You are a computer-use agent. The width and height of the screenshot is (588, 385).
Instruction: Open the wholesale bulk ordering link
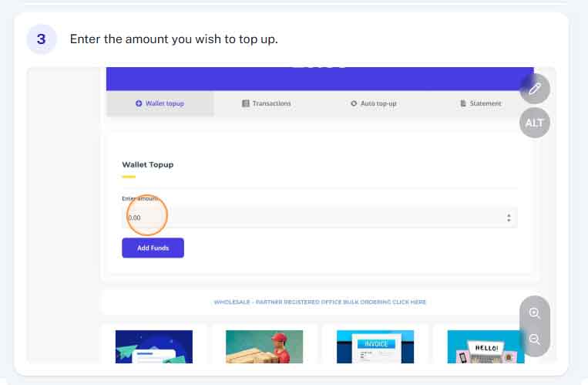[x=320, y=302]
